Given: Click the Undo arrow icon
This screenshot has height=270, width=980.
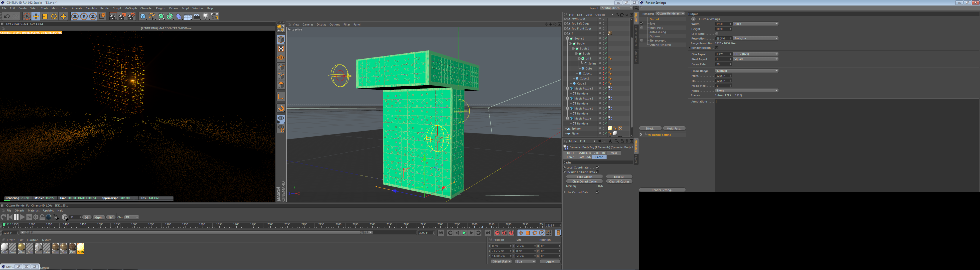Looking at the screenshot, I should [x=6, y=16].
